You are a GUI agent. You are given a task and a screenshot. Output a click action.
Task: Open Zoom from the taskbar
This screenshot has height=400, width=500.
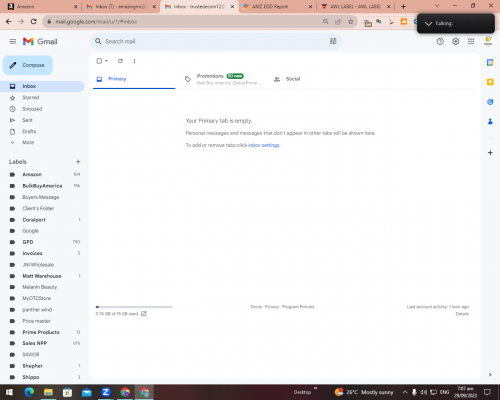pos(106,392)
